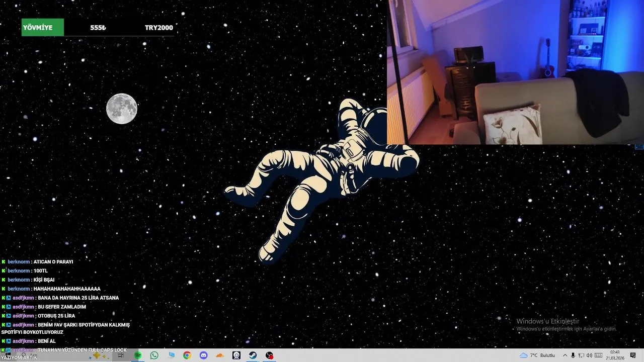
Task: Open the network status tray icon
Action: (581, 355)
